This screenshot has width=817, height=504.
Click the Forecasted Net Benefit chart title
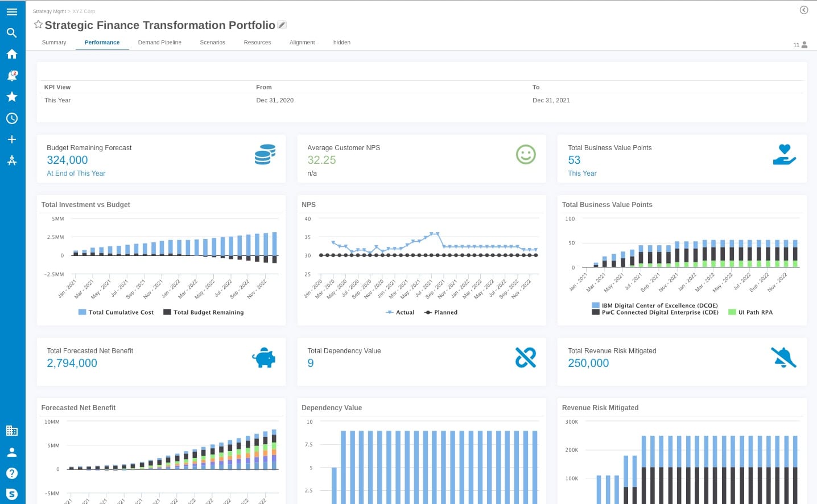tap(79, 408)
